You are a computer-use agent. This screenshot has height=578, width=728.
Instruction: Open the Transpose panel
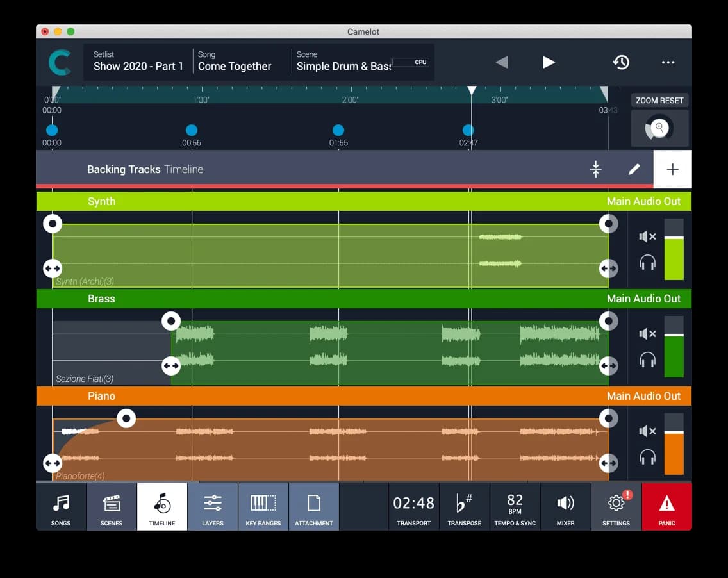pyautogui.click(x=464, y=507)
